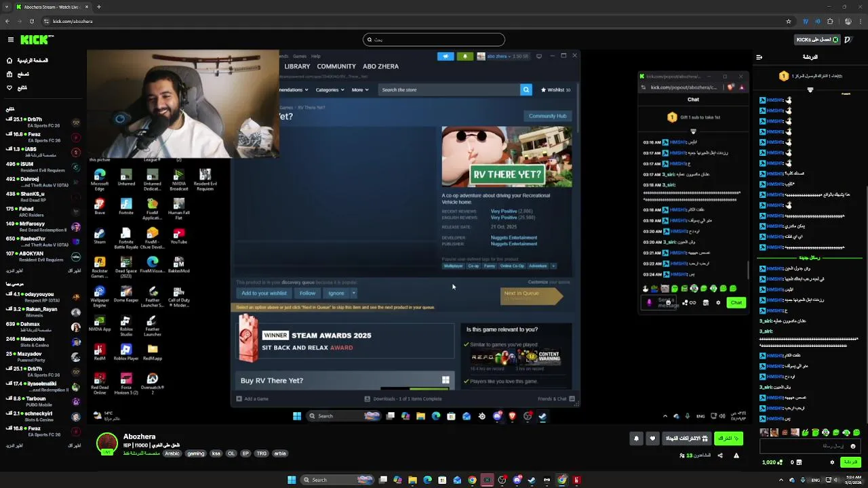The height and width of the screenshot is (488, 868).
Task: Click the Next in Queue button
Action: pos(531,296)
